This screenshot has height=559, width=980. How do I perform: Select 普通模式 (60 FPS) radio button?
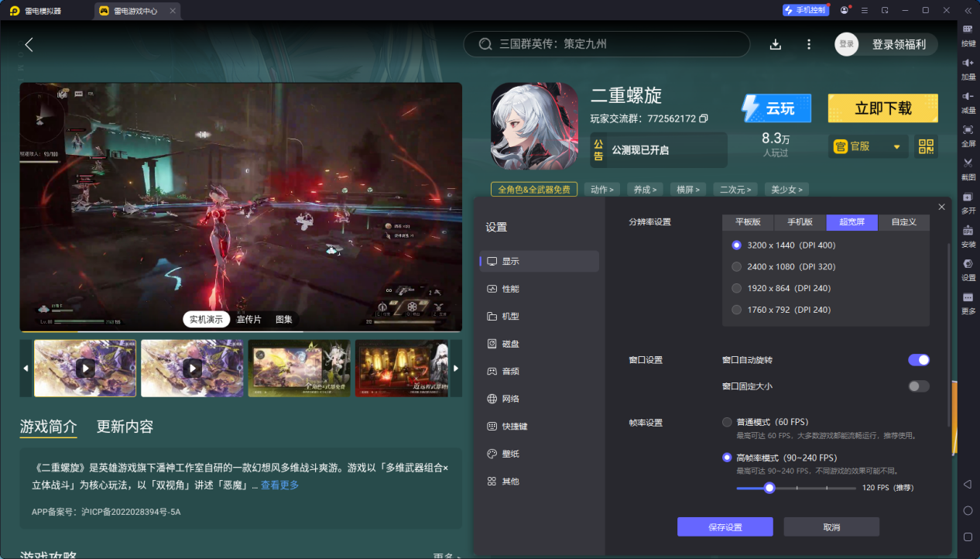[727, 422]
